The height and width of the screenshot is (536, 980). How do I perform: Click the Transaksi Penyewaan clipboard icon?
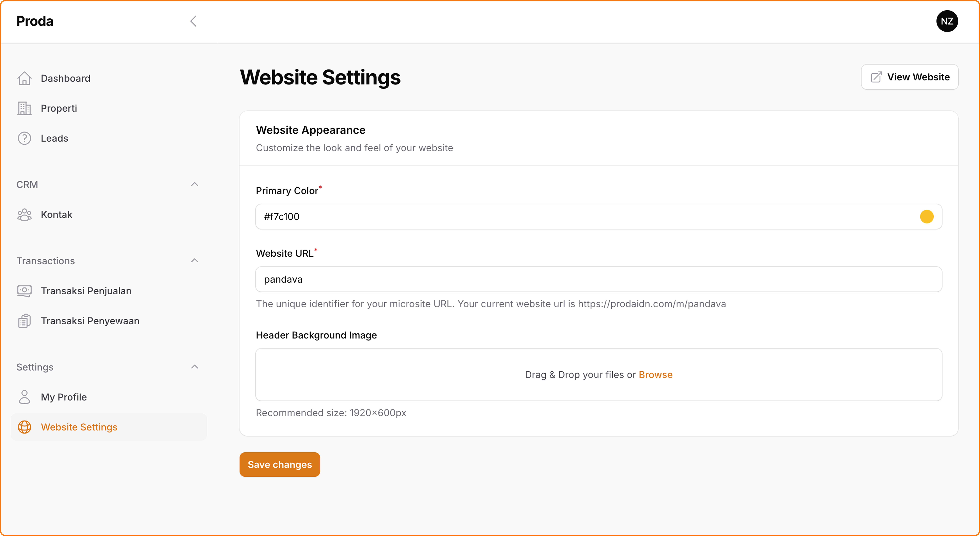(x=24, y=321)
